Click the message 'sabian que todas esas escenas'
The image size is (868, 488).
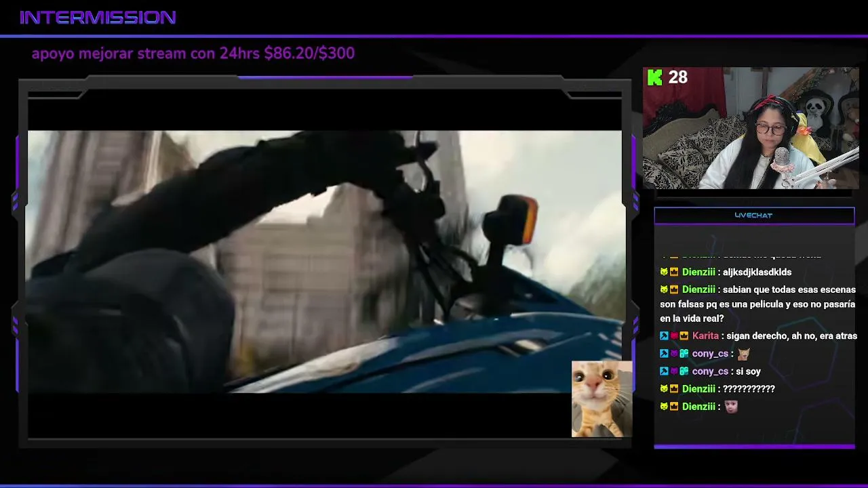click(x=789, y=289)
